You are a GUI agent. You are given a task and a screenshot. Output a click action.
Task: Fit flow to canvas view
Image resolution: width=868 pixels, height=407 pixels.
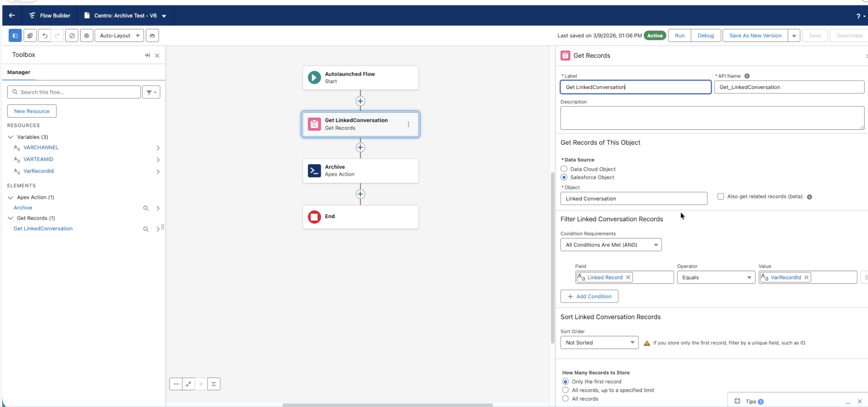188,384
